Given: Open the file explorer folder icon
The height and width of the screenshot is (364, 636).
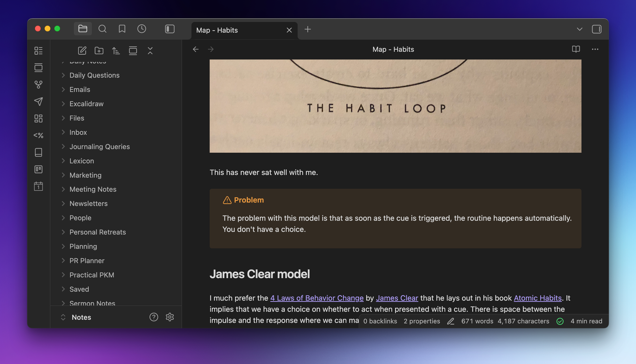Looking at the screenshot, I should tap(83, 29).
